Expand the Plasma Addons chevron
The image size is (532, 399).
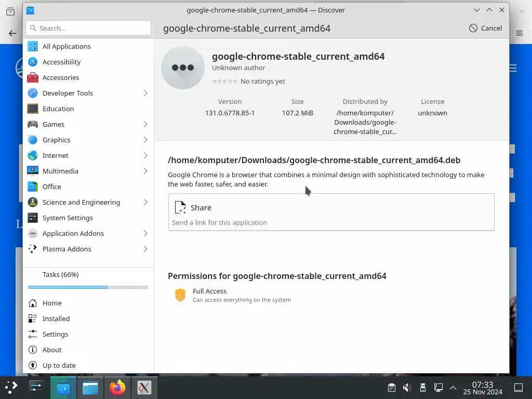pyautogui.click(x=145, y=249)
